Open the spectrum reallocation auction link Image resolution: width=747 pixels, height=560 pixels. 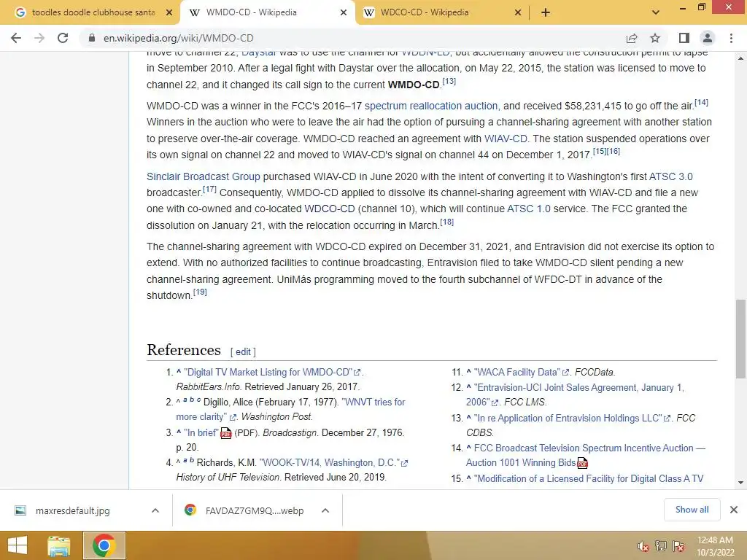(x=431, y=106)
